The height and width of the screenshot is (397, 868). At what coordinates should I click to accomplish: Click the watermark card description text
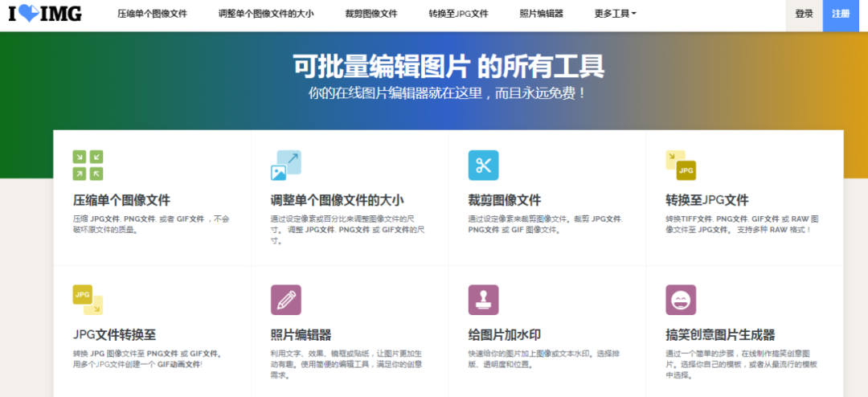[545, 358]
